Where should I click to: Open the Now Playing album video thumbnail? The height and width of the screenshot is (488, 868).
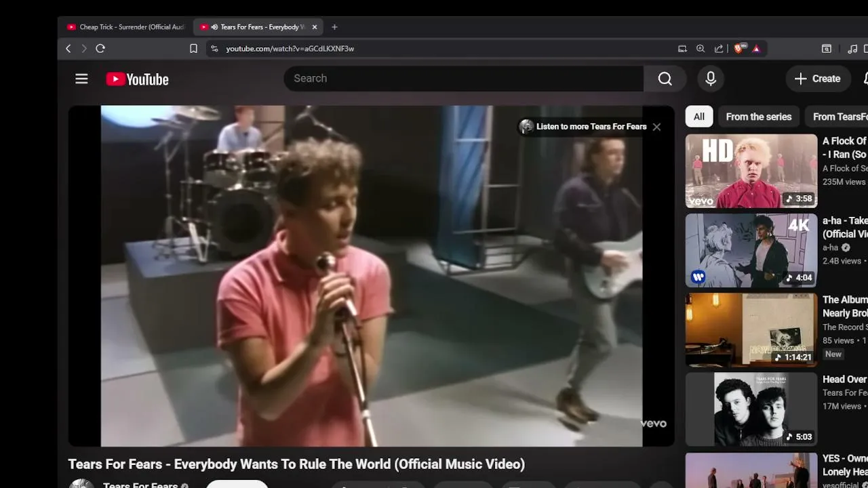tap(751, 330)
